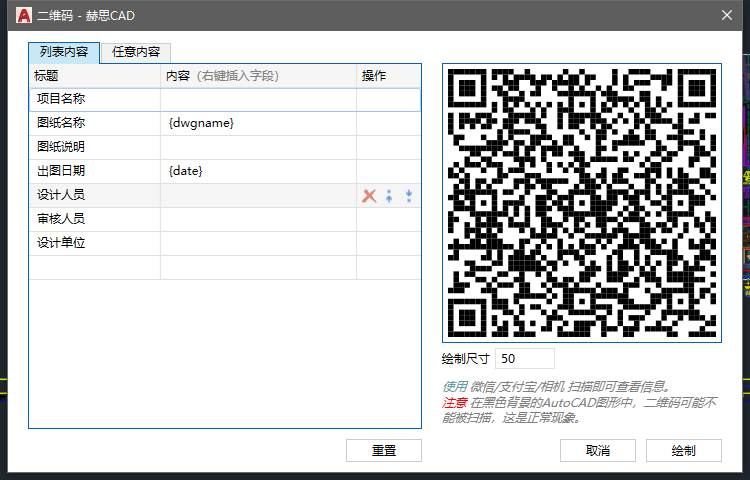This screenshot has height=480, width=750.
Task: Select the 设计人员 title cell
Action: tap(95, 195)
